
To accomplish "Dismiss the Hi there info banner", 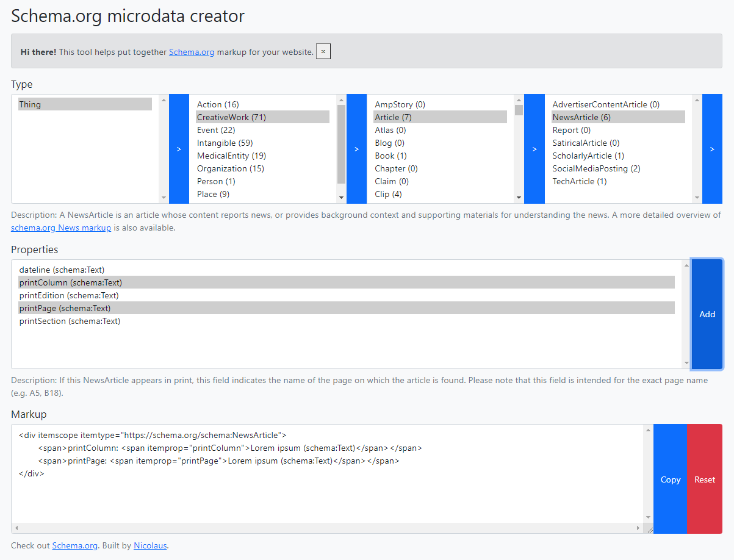I will coord(323,52).
